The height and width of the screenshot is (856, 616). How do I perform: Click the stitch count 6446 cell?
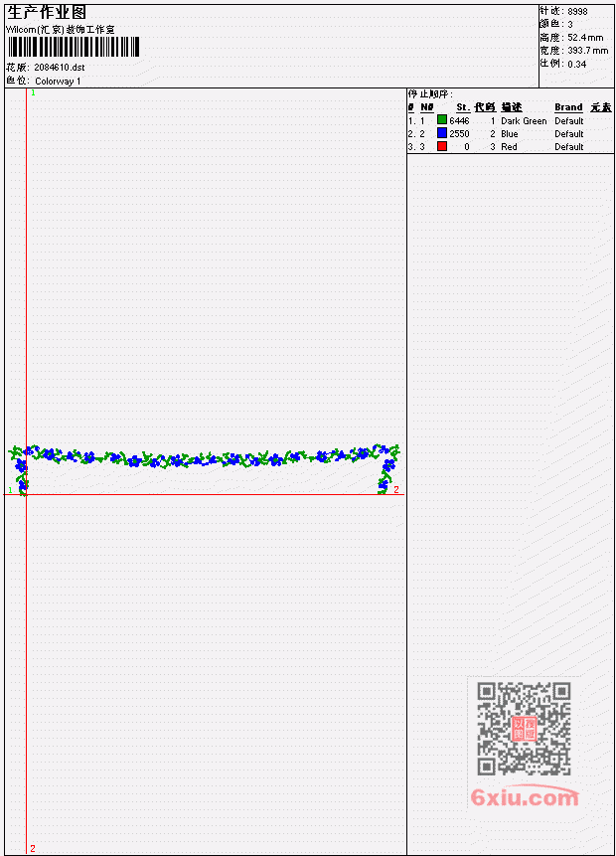(x=459, y=120)
